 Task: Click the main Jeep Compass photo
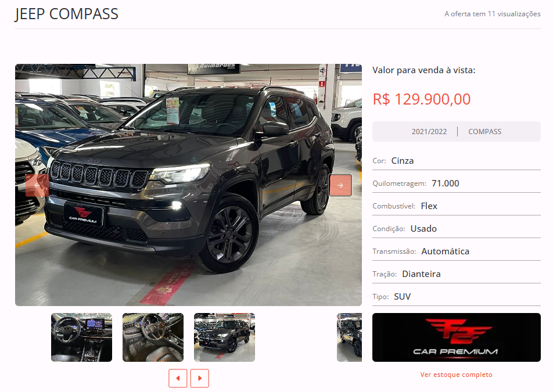[x=188, y=185]
